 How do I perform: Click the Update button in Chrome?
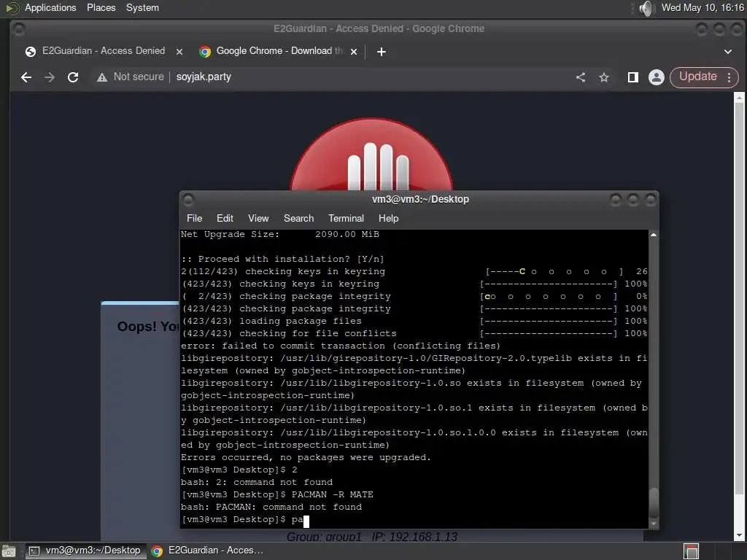pos(697,77)
